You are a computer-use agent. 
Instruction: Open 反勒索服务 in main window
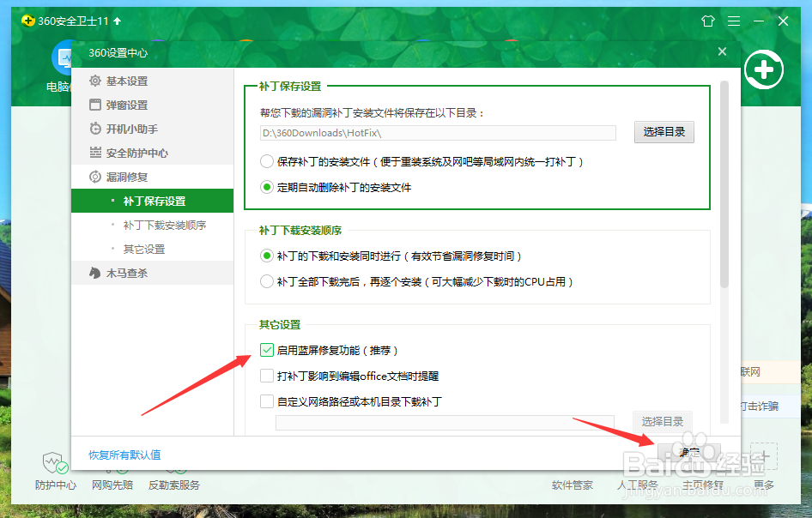[174, 485]
